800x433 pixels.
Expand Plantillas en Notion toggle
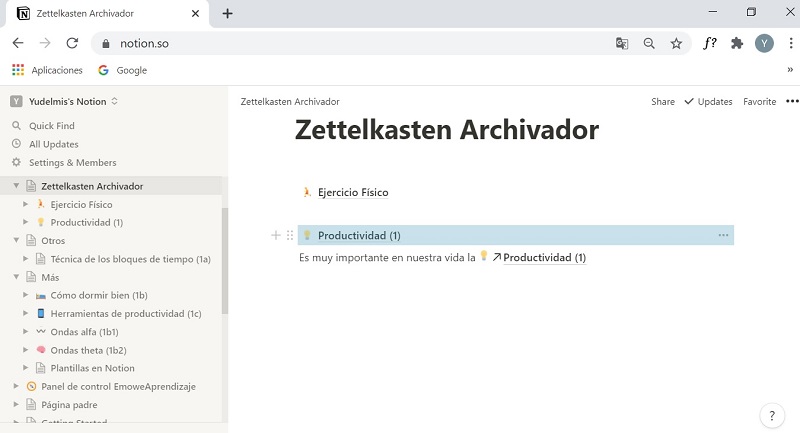click(26, 368)
